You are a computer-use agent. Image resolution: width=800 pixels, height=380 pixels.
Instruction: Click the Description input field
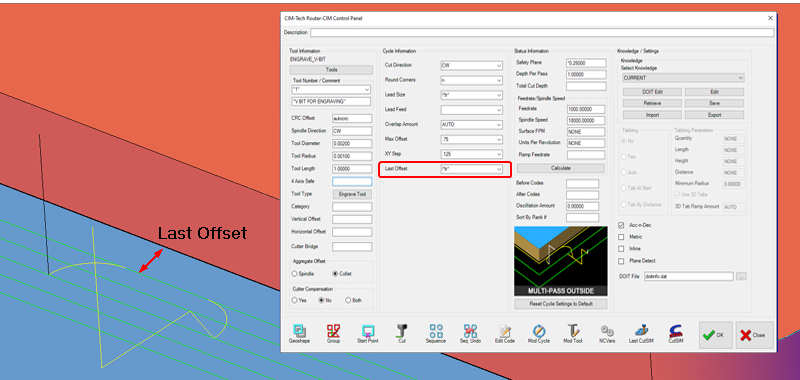(x=542, y=33)
